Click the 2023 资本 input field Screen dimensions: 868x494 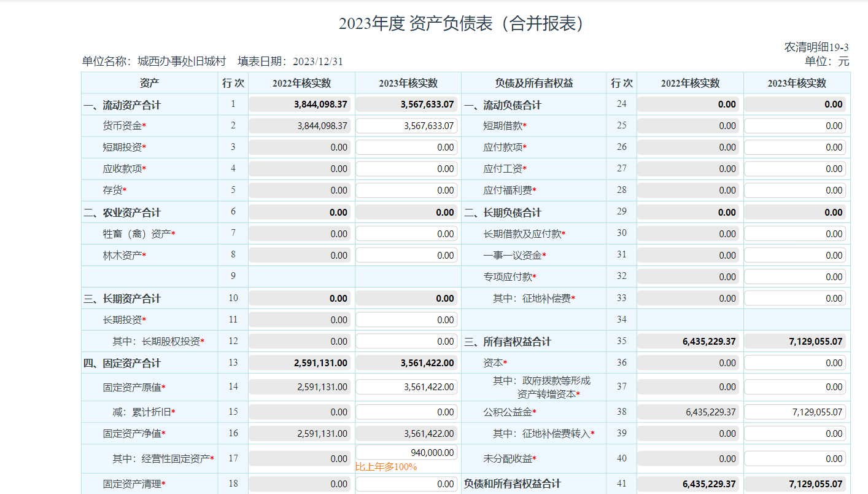click(795, 363)
